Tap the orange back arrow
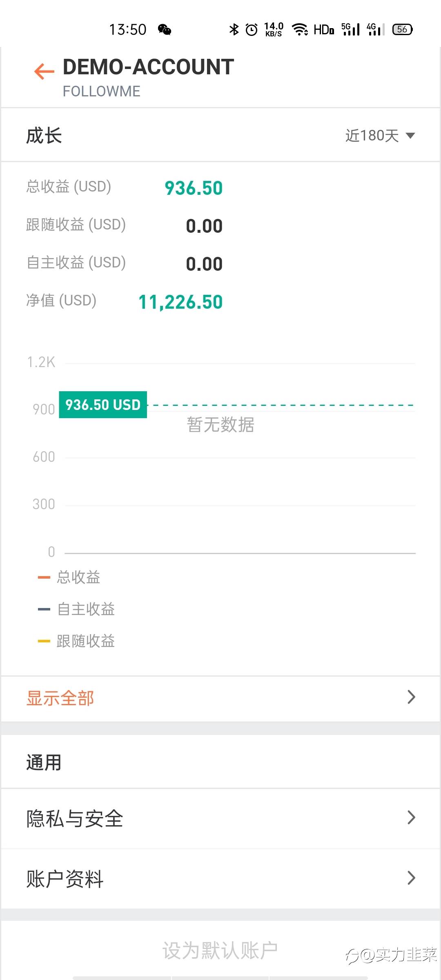This screenshot has width=441, height=980. [44, 71]
